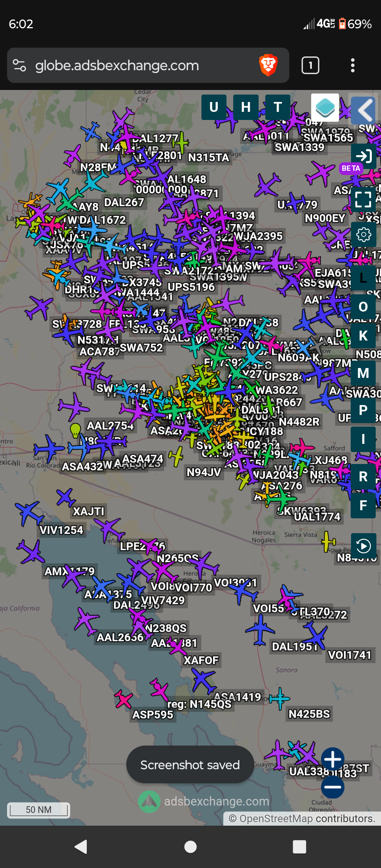The width and height of the screenshot is (381, 868).
Task: Tap the VOI1741 callsign label
Action: tap(350, 655)
